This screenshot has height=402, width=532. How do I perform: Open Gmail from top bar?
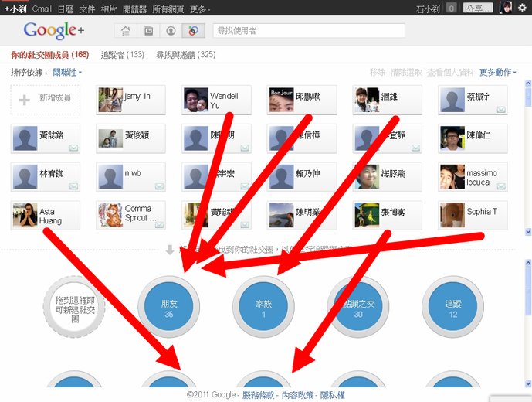coord(42,9)
